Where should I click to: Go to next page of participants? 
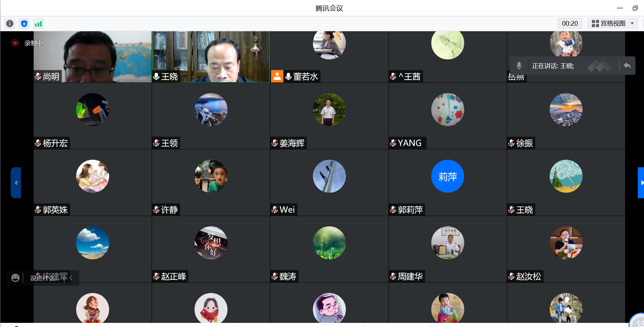[x=641, y=183]
